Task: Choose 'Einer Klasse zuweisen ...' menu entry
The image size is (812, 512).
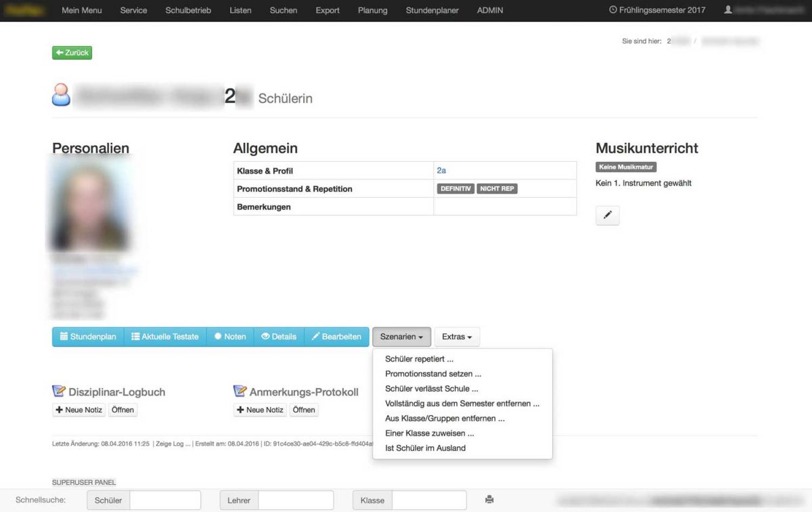Action: click(429, 433)
